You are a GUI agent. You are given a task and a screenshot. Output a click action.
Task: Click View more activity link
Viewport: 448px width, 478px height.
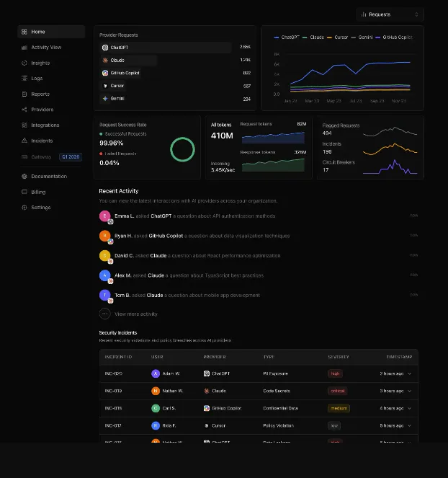pos(136,314)
